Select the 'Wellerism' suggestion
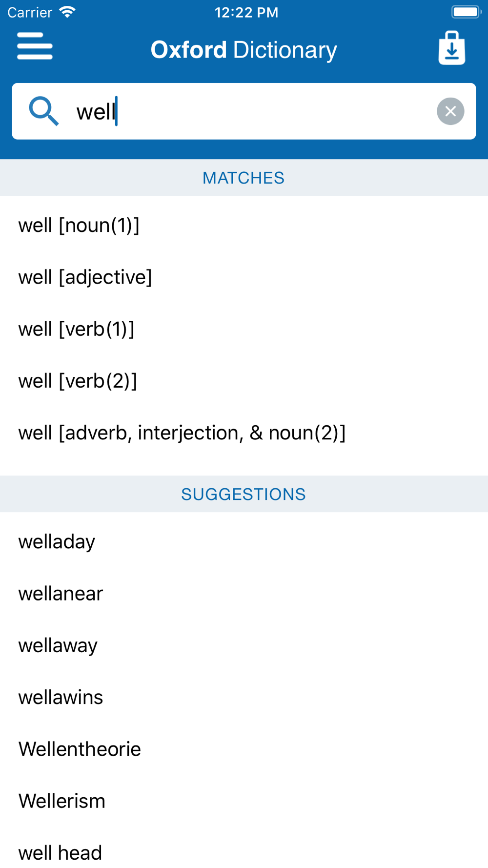The height and width of the screenshot is (868, 488). [x=244, y=801]
